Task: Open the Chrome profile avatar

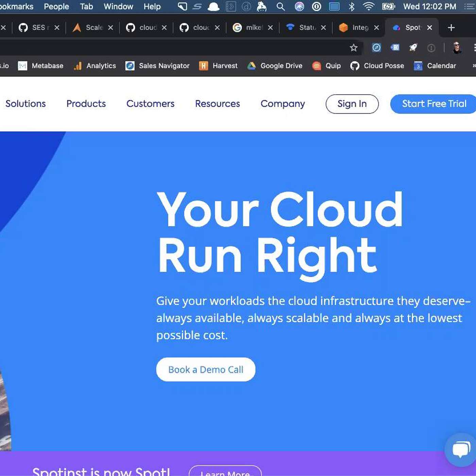Action: click(x=457, y=48)
